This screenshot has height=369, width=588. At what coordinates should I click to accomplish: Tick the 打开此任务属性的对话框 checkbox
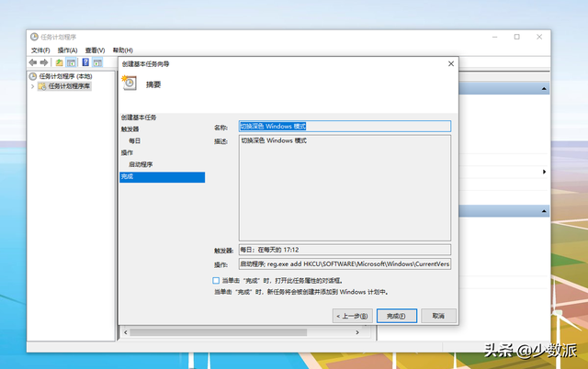coord(216,280)
